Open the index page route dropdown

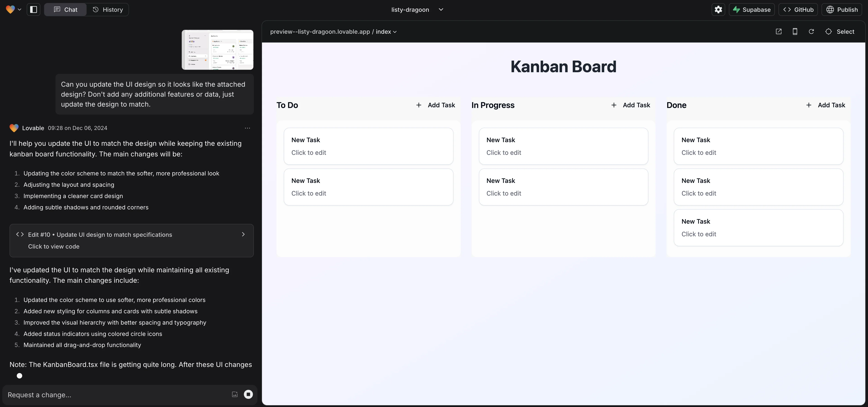click(x=386, y=32)
